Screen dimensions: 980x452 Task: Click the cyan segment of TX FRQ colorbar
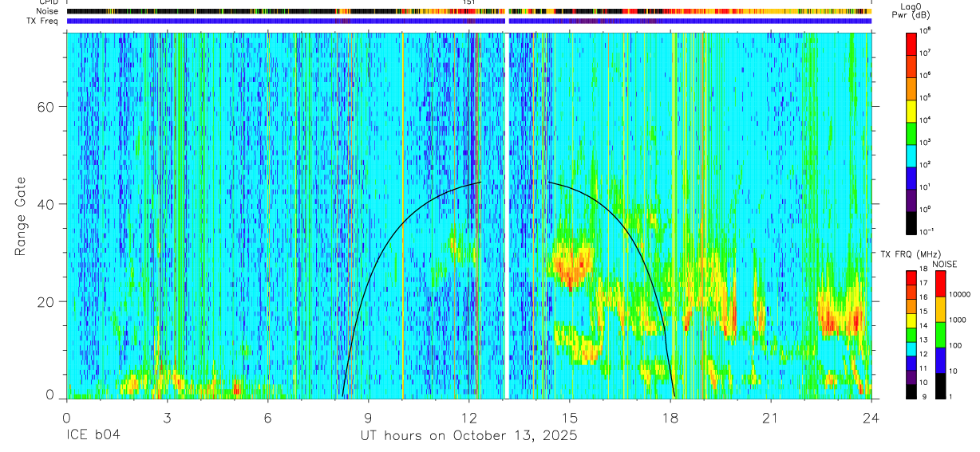[x=911, y=348]
